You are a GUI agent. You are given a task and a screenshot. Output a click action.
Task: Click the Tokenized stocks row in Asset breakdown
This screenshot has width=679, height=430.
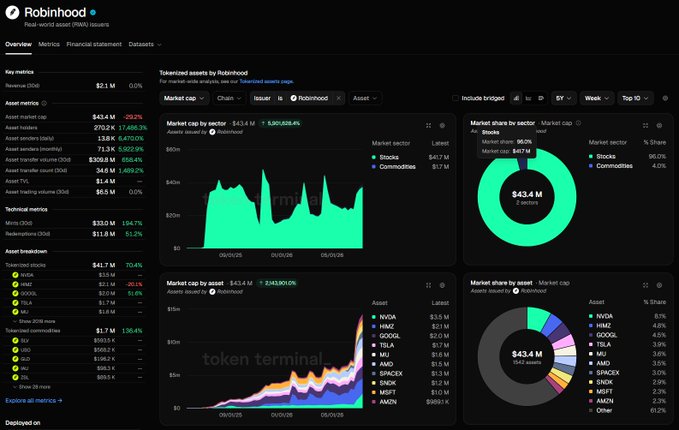click(74, 265)
